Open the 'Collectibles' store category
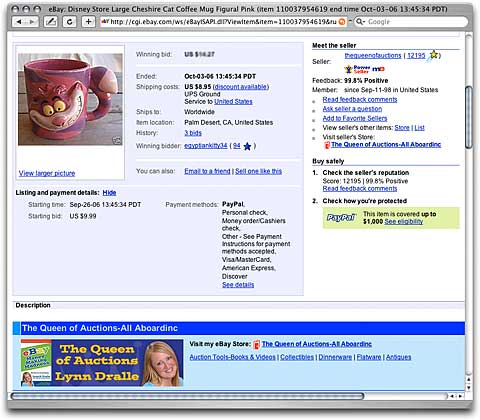This screenshot has height=420, width=480. pyautogui.click(x=297, y=357)
